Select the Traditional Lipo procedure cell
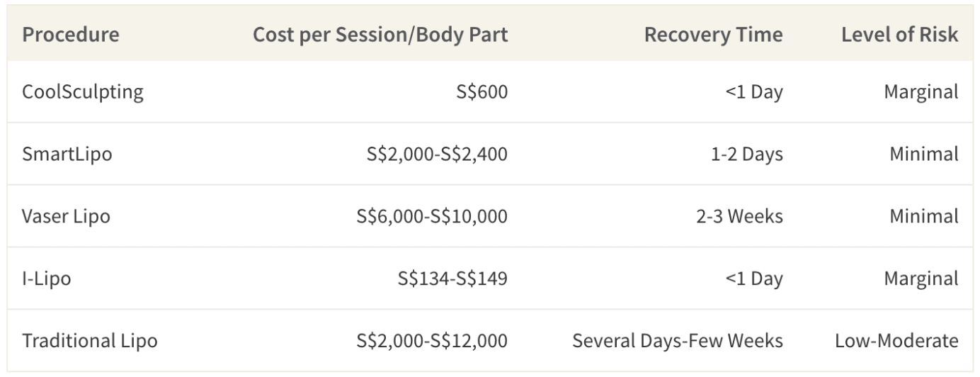The height and width of the screenshot is (377, 980). [x=90, y=341]
